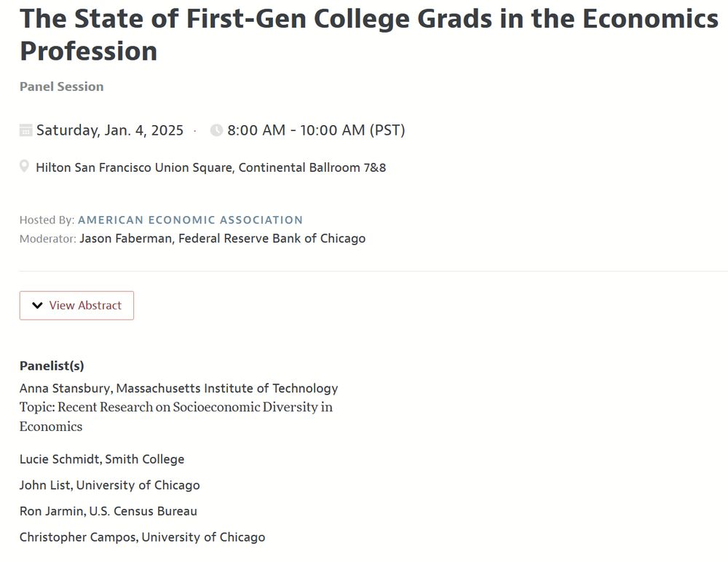Click panelist Lucie Schmidt, Smith College
The height and width of the screenshot is (562, 728).
point(102,459)
